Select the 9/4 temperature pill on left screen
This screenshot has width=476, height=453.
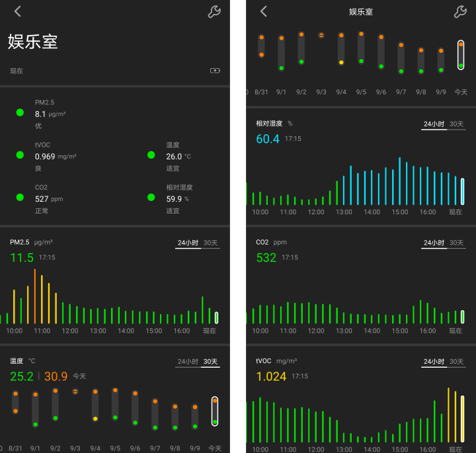tap(95, 405)
